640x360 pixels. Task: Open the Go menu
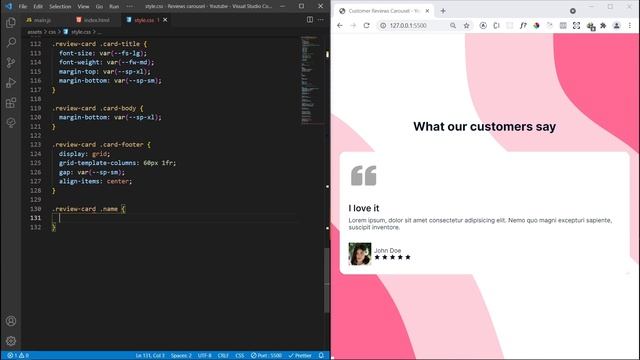coord(99,7)
